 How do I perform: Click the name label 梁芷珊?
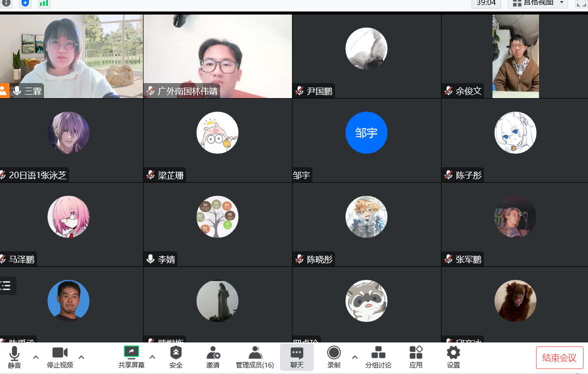point(170,175)
